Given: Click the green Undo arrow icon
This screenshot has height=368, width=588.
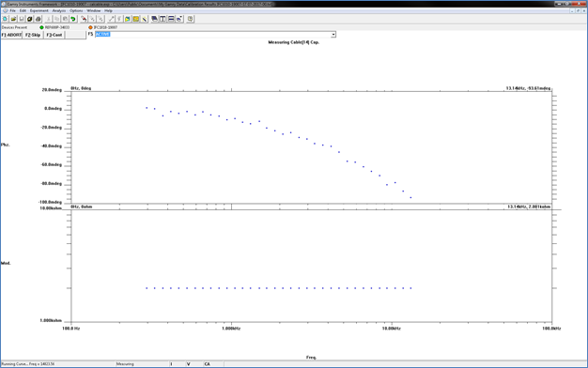Looking at the screenshot, I should 73,19.
